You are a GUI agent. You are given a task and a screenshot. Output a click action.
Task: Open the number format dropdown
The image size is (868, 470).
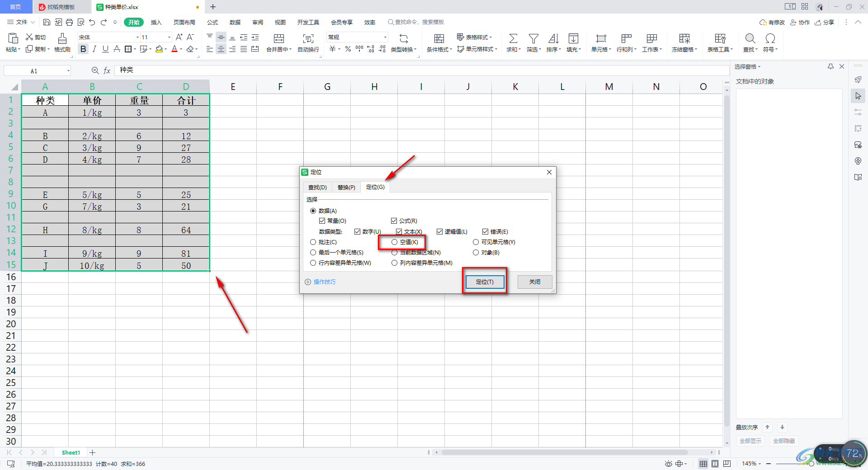[385, 37]
